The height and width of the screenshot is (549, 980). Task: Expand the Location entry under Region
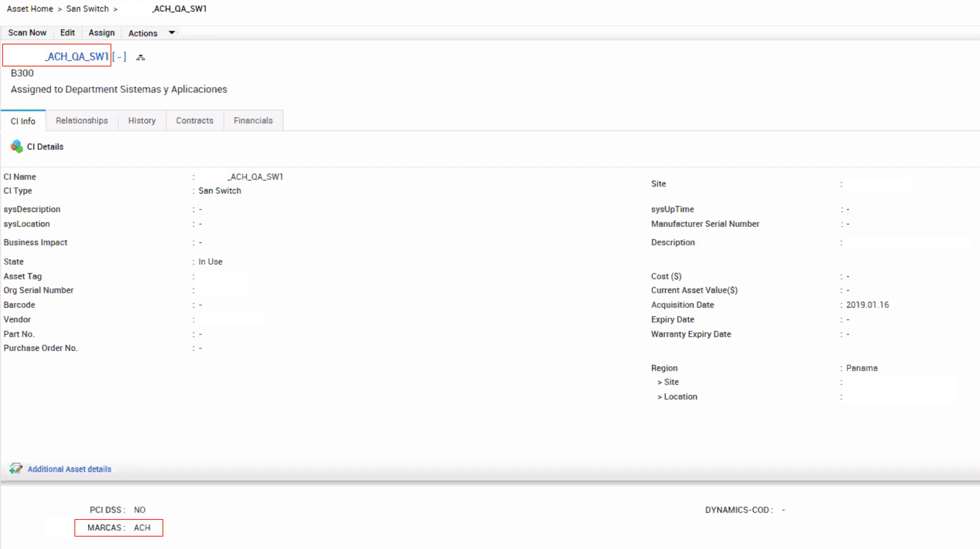click(677, 397)
